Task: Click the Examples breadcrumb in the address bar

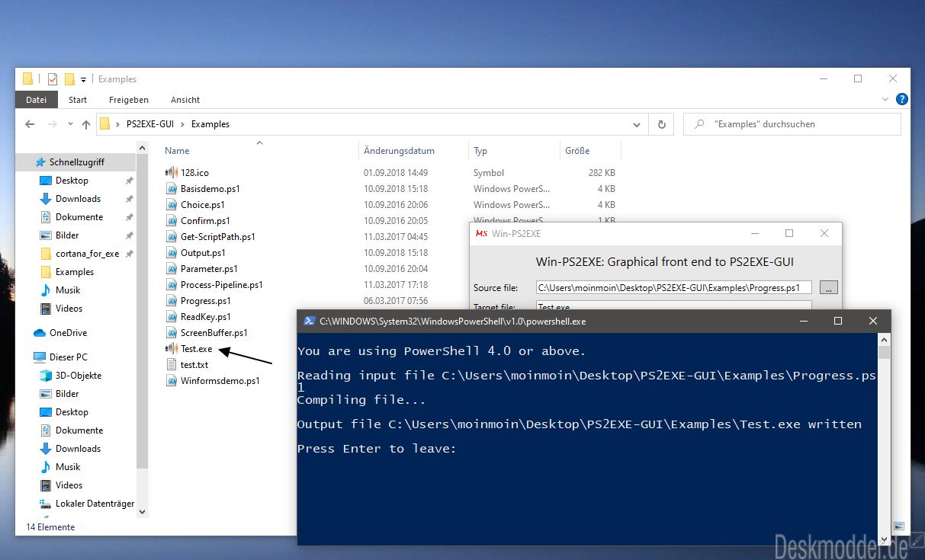Action: pos(210,124)
